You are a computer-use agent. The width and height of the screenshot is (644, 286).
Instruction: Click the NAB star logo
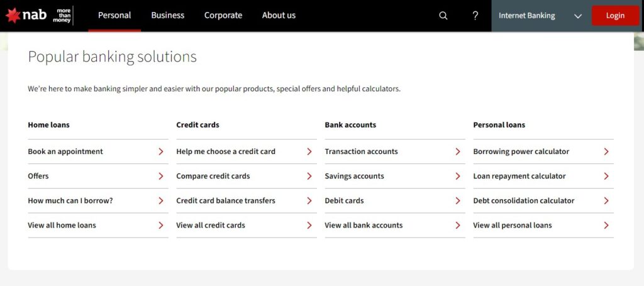13,16
